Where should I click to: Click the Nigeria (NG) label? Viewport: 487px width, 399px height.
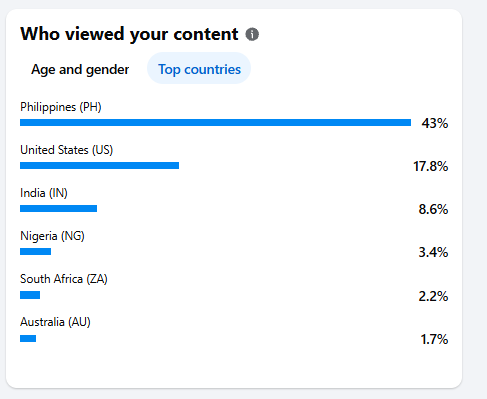pos(52,236)
